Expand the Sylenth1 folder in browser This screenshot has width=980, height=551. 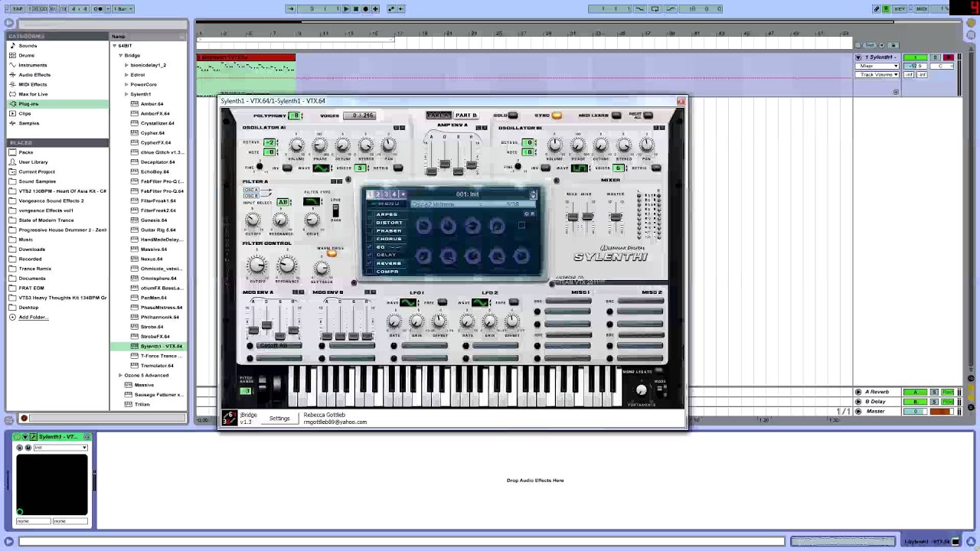tap(126, 94)
